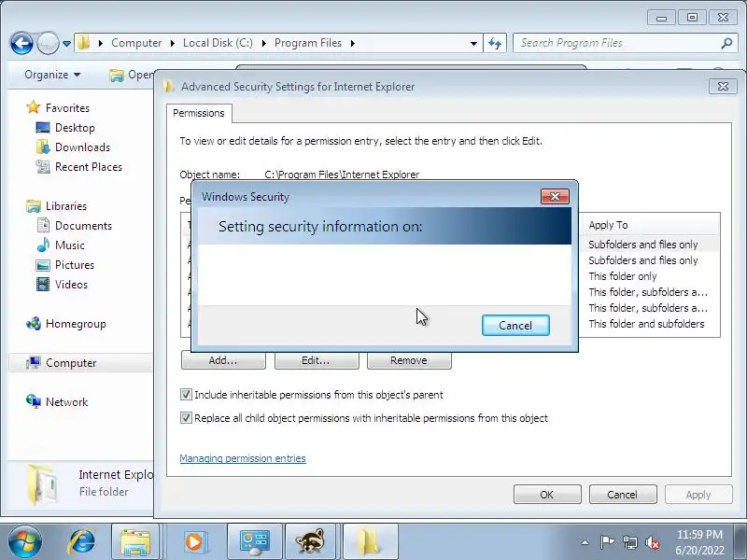The width and height of the screenshot is (747, 560).
Task: Select Libraries in navigation pane
Action: click(65, 205)
